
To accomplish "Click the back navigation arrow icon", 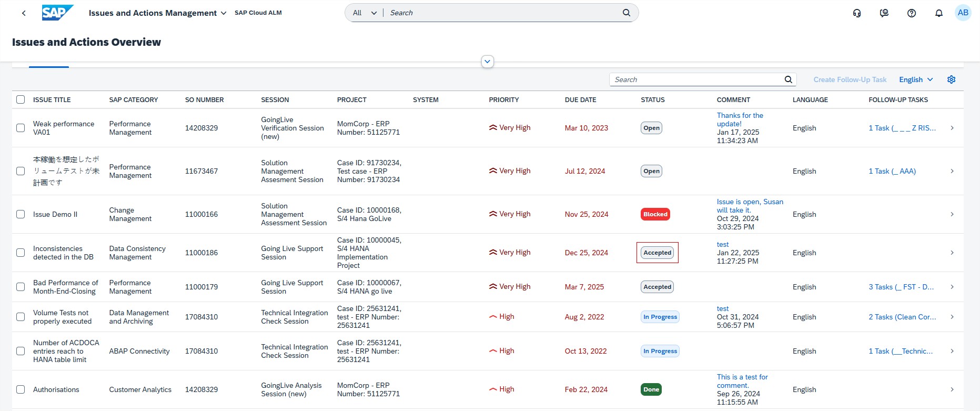I will pyautogui.click(x=24, y=13).
